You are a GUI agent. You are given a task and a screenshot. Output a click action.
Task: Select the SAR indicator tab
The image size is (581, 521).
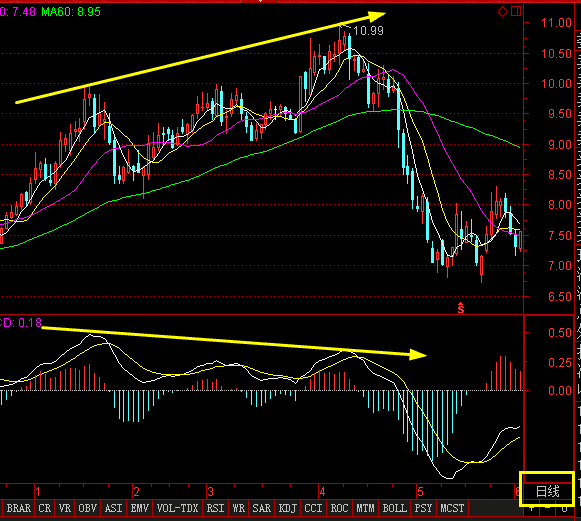(x=262, y=508)
